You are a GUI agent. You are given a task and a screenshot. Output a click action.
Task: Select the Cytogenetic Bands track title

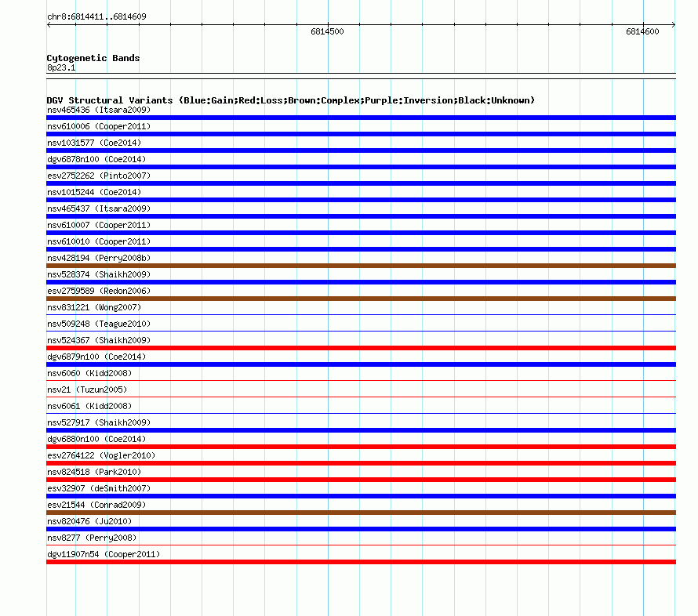point(93,58)
